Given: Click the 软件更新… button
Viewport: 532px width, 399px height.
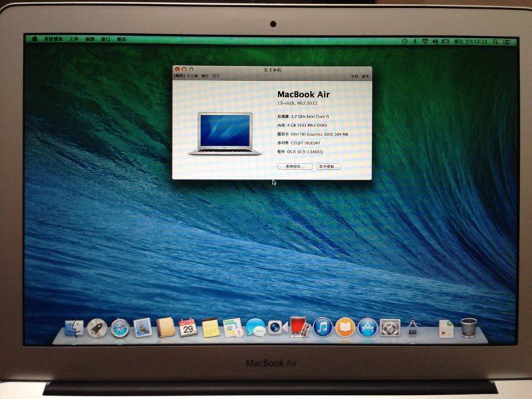Looking at the screenshot, I should pyautogui.click(x=329, y=166).
